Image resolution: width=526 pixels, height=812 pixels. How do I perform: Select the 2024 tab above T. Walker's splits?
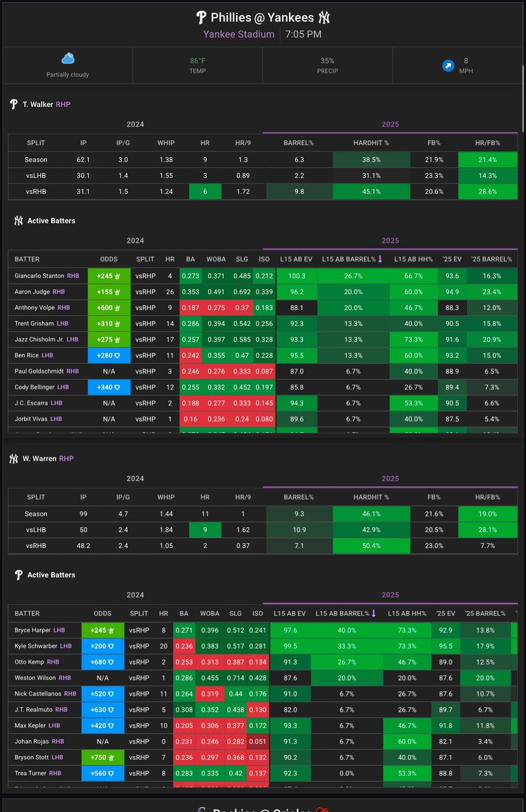click(135, 125)
